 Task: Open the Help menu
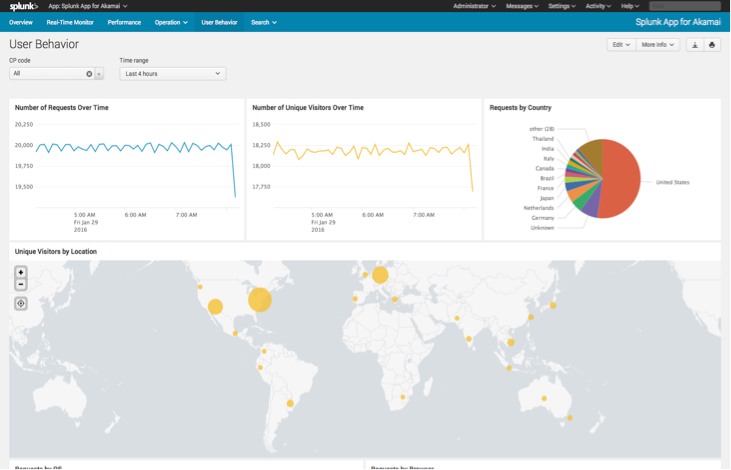pos(630,6)
